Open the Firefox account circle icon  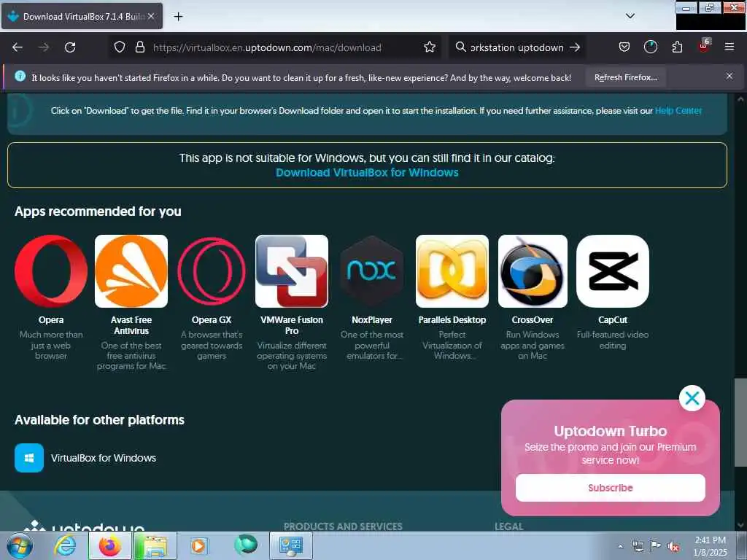650,47
